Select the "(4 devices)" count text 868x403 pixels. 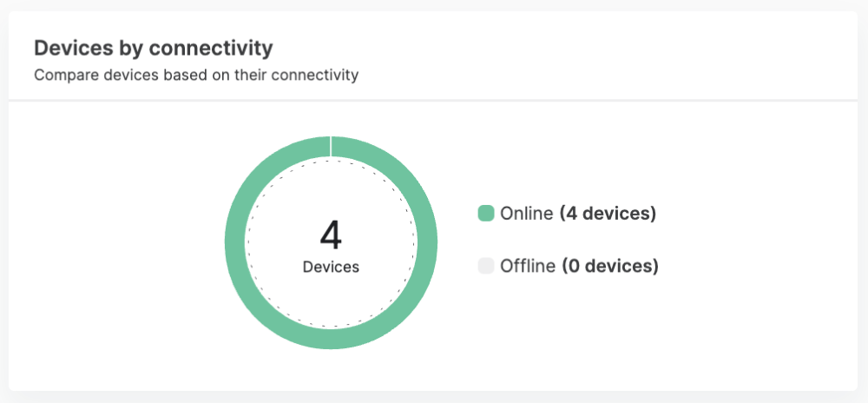tap(608, 214)
